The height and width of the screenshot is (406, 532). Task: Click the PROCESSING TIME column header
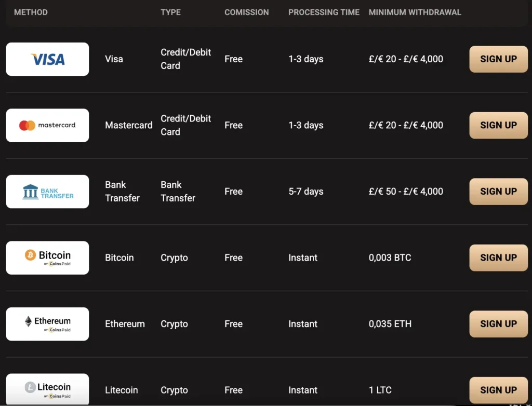[324, 12]
